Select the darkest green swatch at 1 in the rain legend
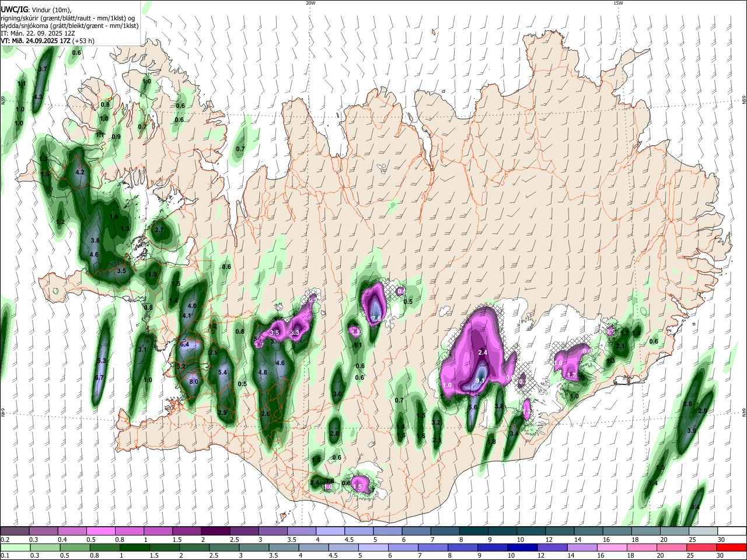Viewport: 747px width, 560px height. click(x=135, y=547)
